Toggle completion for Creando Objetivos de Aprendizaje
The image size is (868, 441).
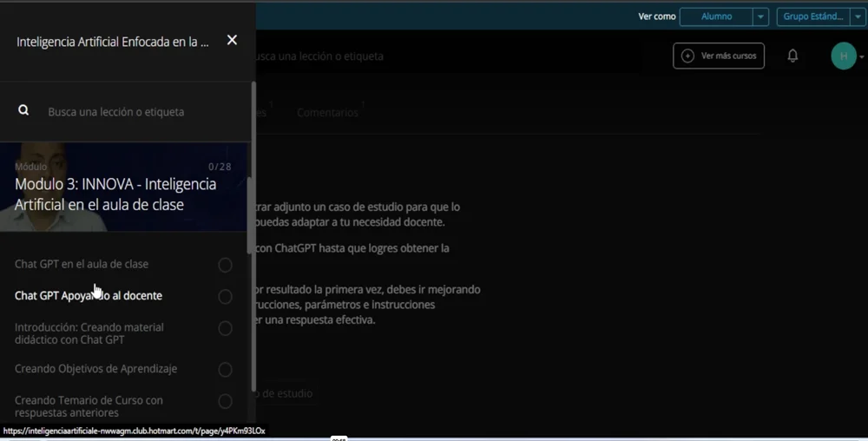[x=225, y=370]
